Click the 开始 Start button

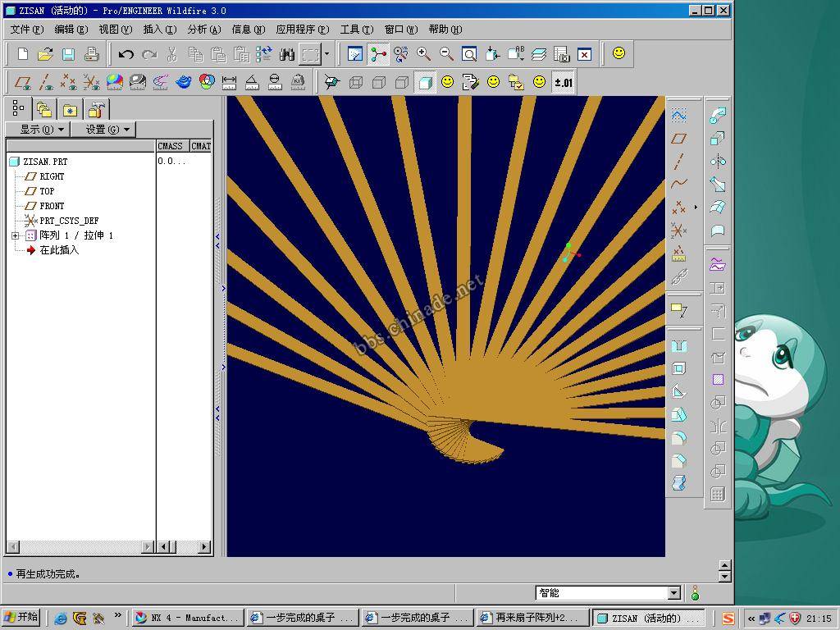point(21,618)
